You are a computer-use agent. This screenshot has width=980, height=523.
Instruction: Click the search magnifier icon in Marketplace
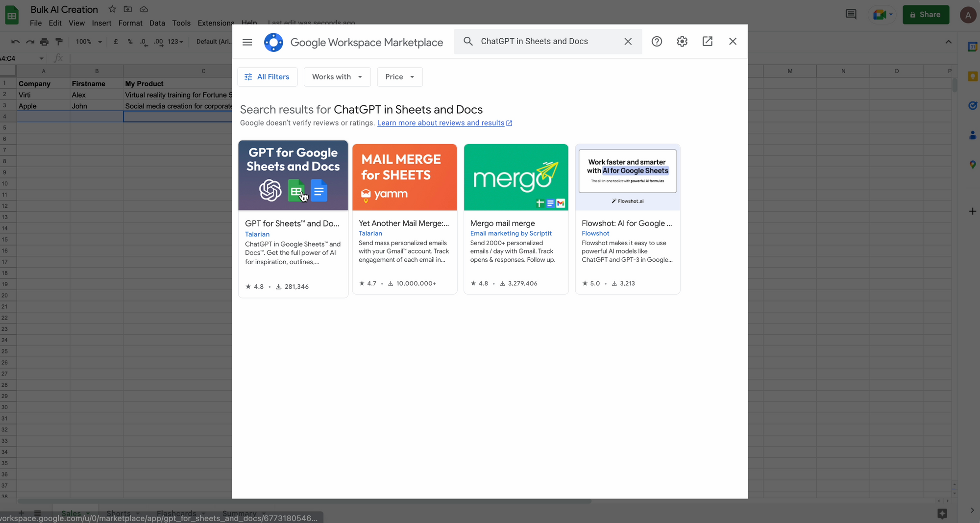tap(468, 42)
